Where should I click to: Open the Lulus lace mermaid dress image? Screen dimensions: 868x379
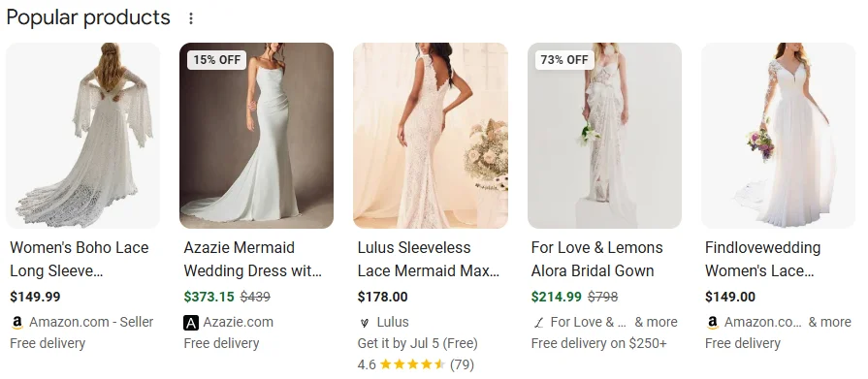431,136
